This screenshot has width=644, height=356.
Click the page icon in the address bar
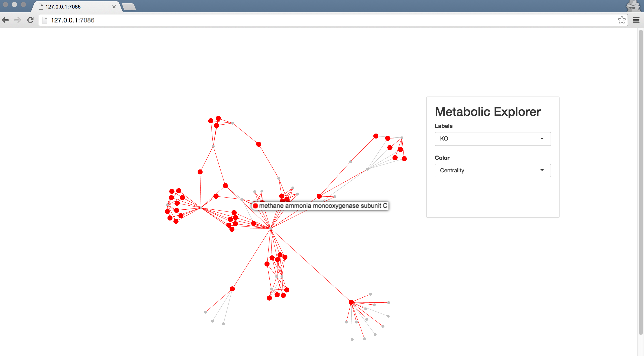click(x=45, y=20)
